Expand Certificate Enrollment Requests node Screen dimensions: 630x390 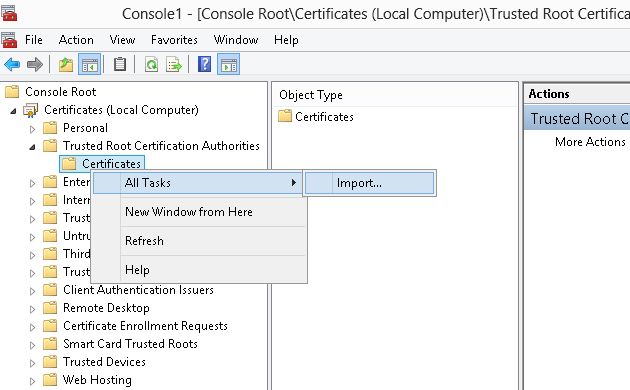[33, 327]
